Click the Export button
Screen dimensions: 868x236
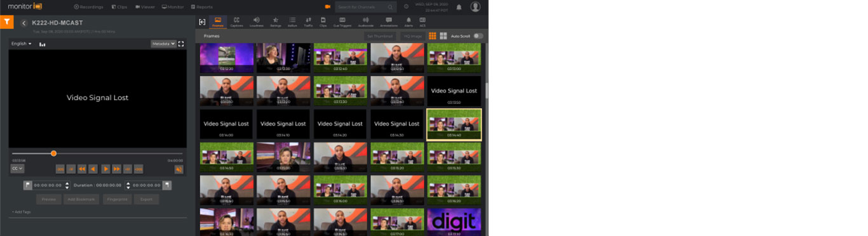tap(146, 199)
